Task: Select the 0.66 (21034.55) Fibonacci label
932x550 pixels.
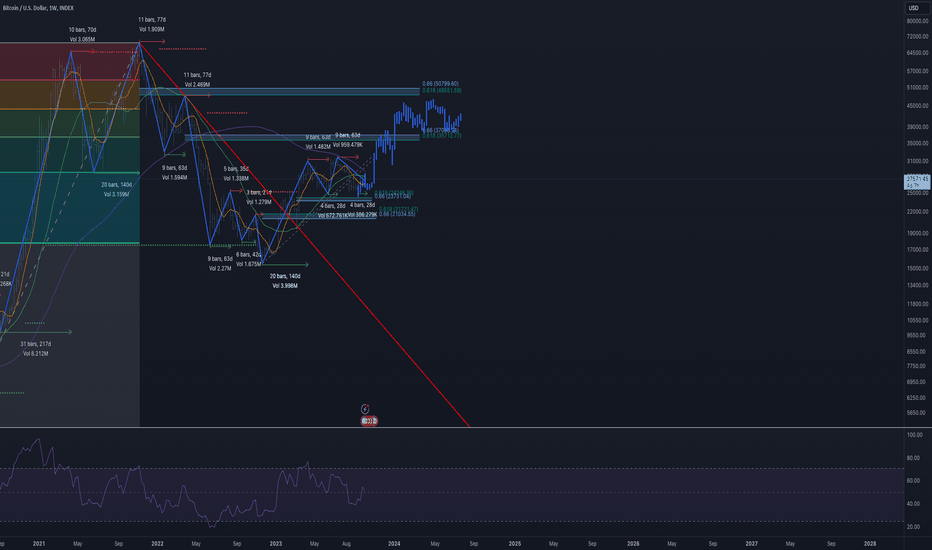Action: [397, 214]
